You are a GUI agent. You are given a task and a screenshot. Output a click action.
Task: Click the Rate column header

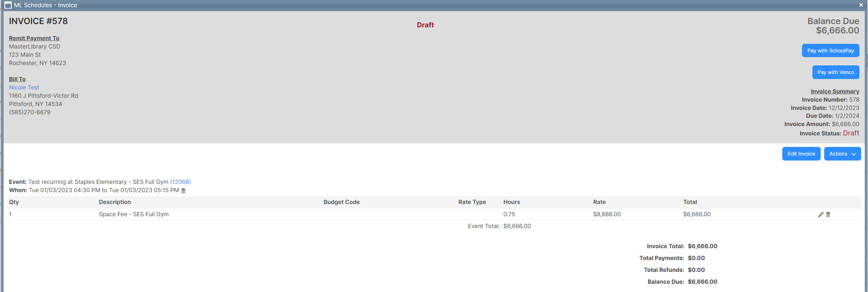pos(599,202)
